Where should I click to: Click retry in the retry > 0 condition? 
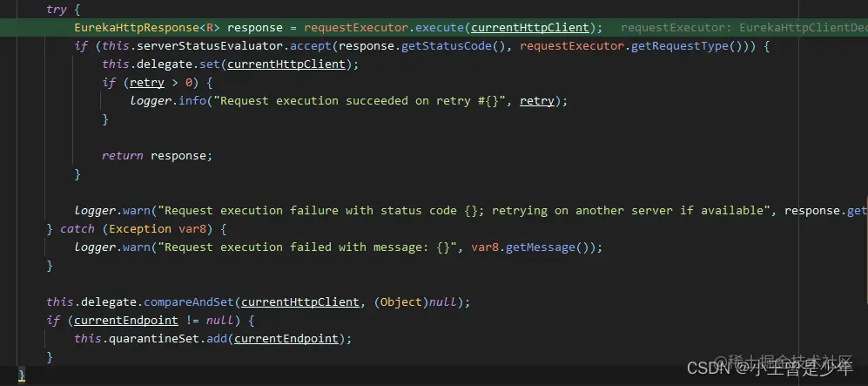tap(146, 83)
